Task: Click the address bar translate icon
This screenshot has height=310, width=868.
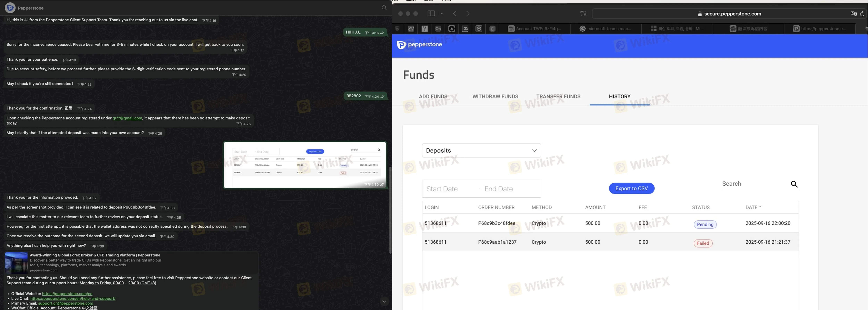Action: tap(854, 14)
